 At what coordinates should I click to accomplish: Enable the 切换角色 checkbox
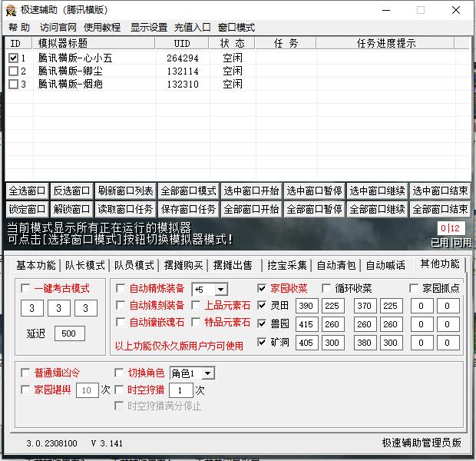tap(119, 373)
